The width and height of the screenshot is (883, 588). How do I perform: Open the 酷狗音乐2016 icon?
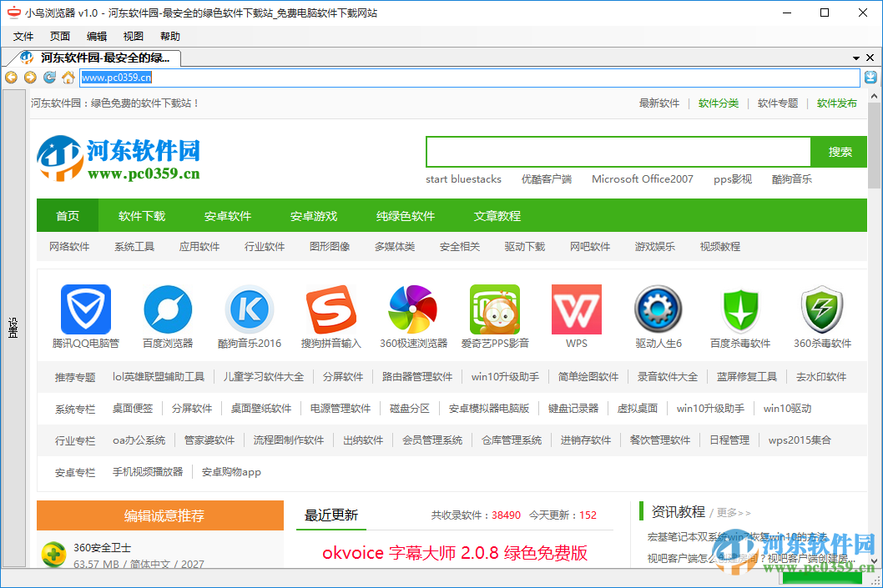pyautogui.click(x=250, y=309)
